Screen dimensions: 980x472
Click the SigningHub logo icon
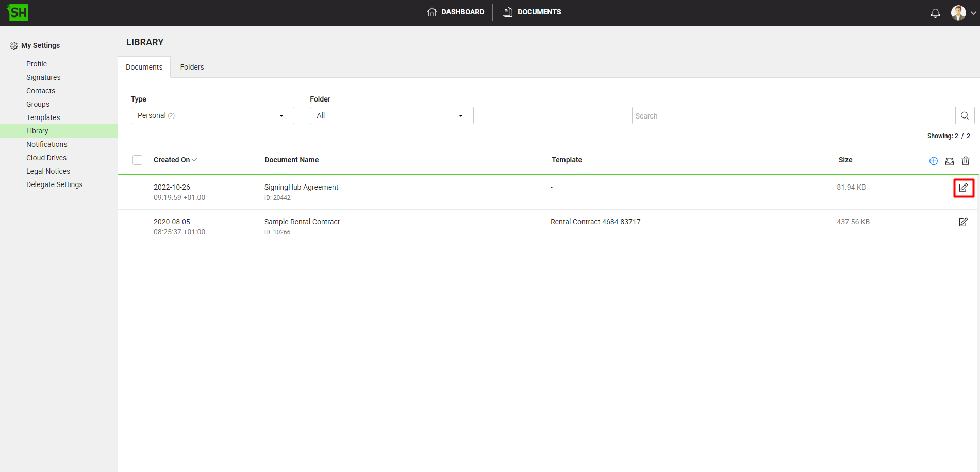[18, 12]
